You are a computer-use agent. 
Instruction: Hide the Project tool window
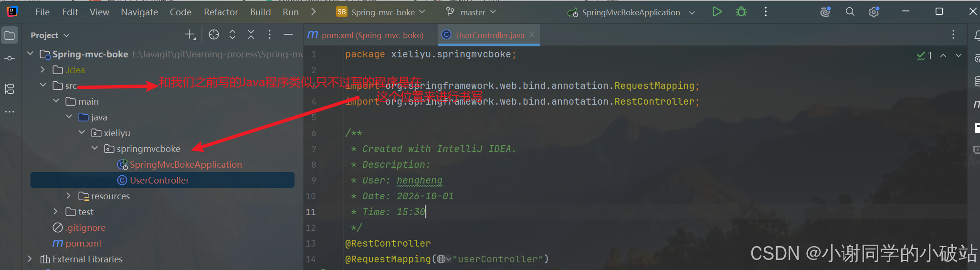pyautogui.click(x=288, y=34)
